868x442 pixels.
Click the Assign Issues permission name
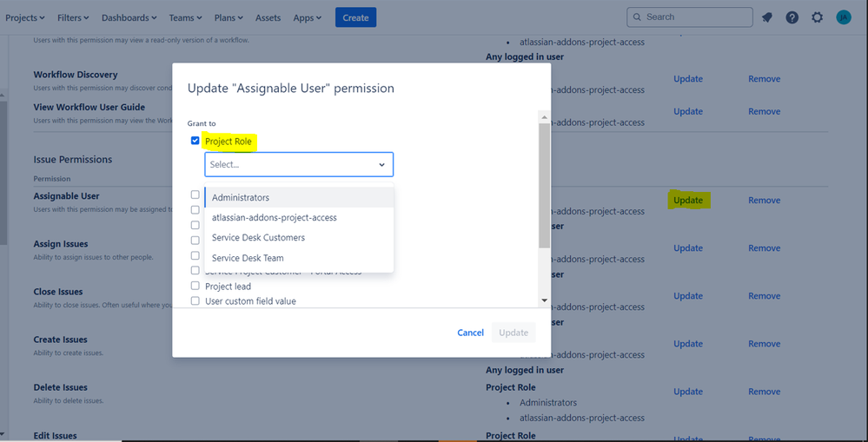point(60,244)
